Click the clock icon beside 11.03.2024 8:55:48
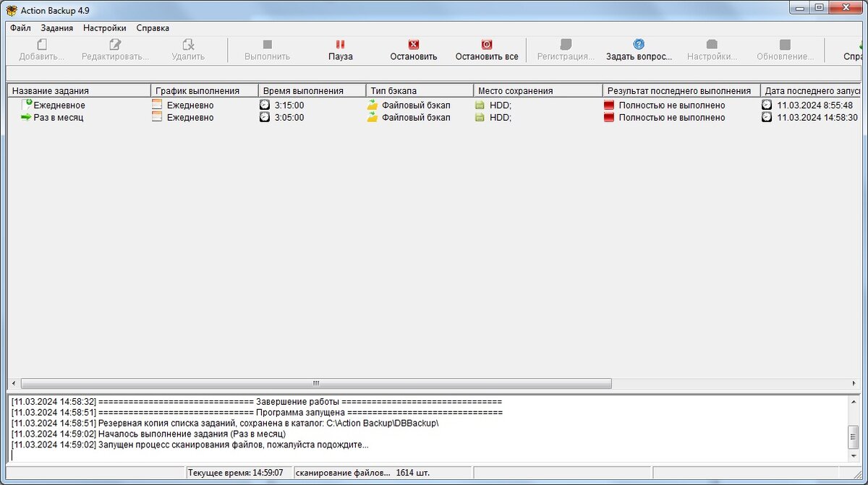 (x=767, y=105)
